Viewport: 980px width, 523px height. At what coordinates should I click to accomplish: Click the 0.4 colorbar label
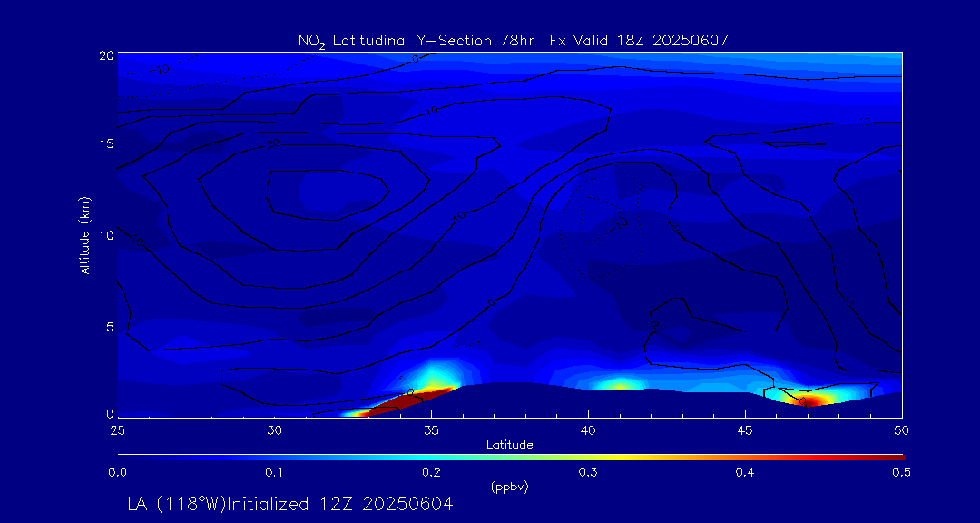click(x=745, y=473)
